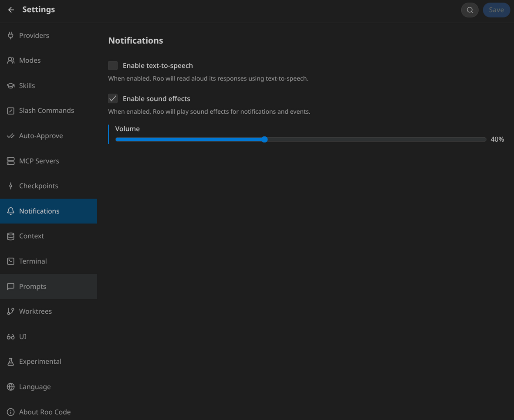Click the Context database icon
This screenshot has width=514, height=420.
[x=11, y=236]
